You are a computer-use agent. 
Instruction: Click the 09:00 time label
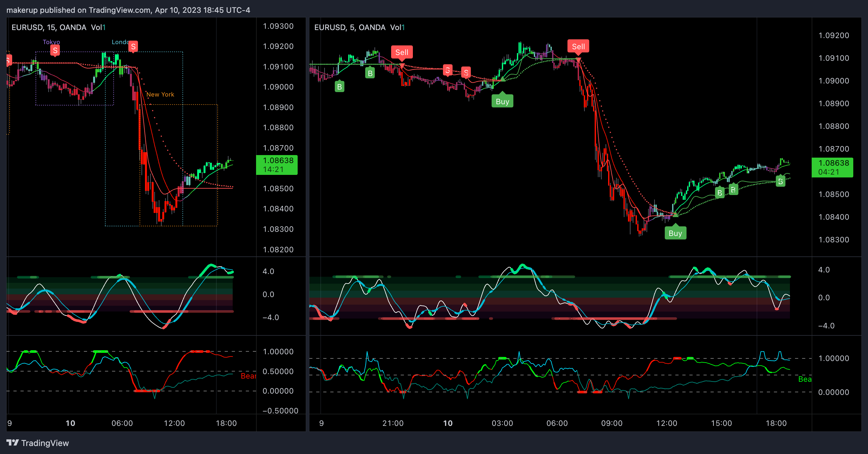(x=612, y=423)
